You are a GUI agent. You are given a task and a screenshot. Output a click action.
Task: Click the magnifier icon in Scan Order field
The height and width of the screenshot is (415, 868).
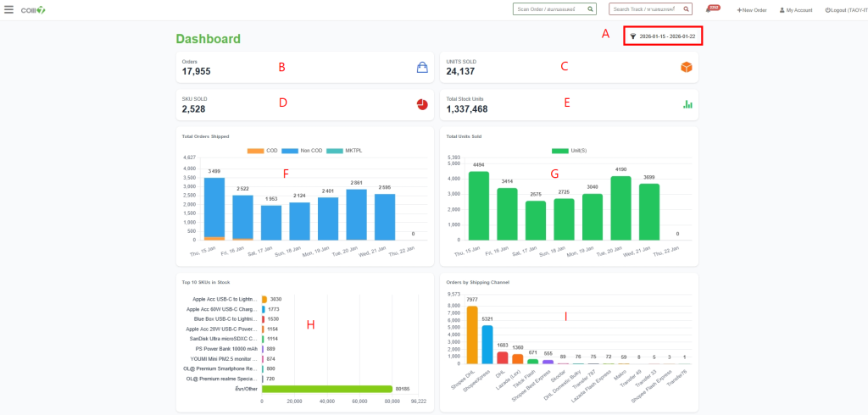pos(590,9)
